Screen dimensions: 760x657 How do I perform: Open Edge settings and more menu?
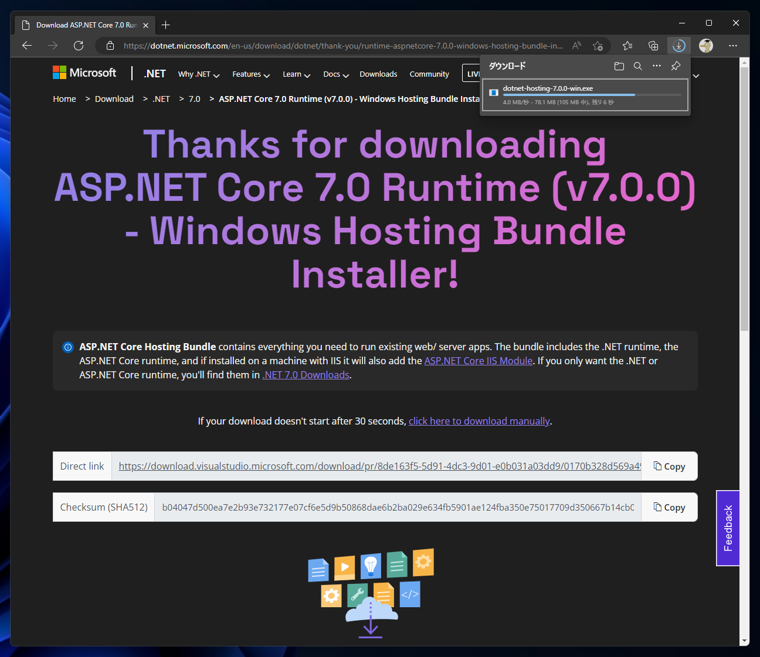[733, 46]
